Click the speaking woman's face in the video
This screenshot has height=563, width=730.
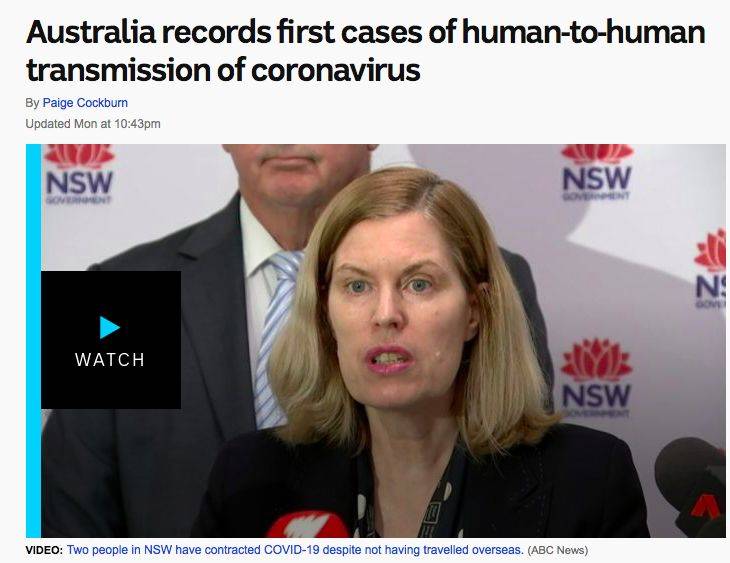click(x=395, y=298)
